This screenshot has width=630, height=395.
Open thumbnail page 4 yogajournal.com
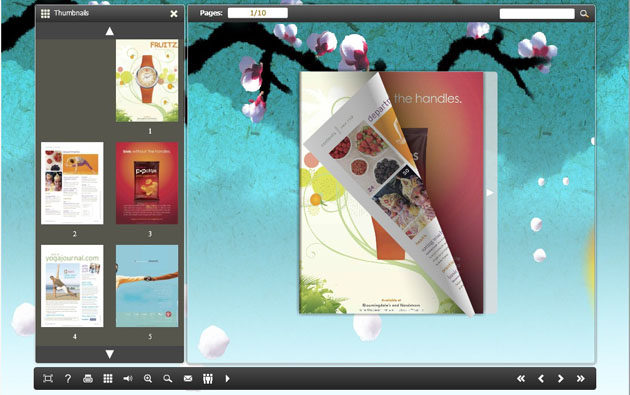72,286
